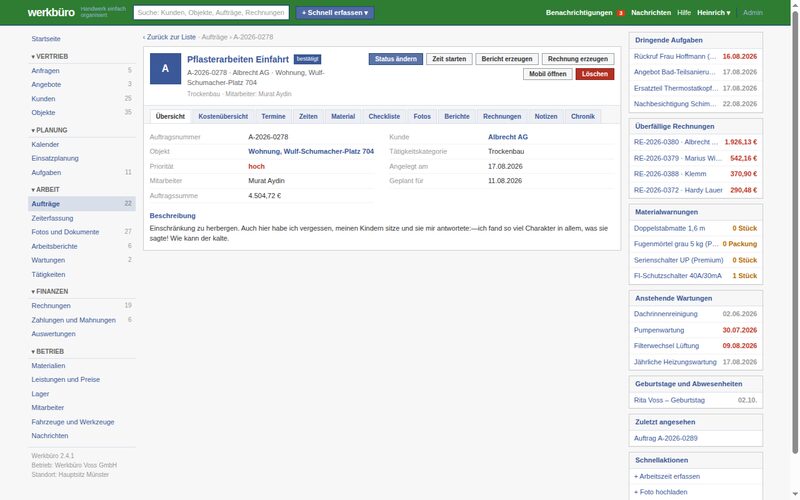800x500 pixels.
Task: Click the 'Zeit starten' button
Action: [449, 59]
